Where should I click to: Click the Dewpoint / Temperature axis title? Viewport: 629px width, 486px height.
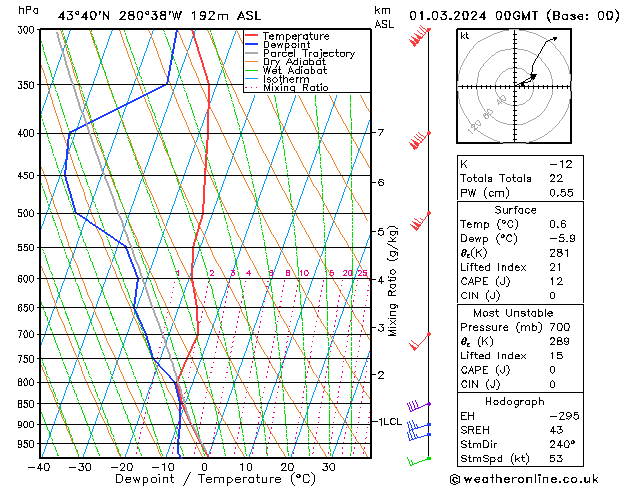pyautogui.click(x=215, y=479)
